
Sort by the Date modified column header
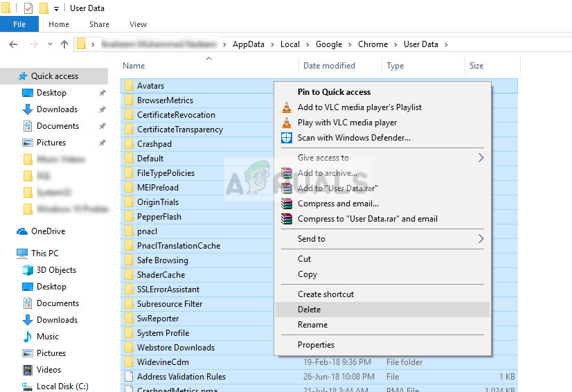tap(329, 66)
